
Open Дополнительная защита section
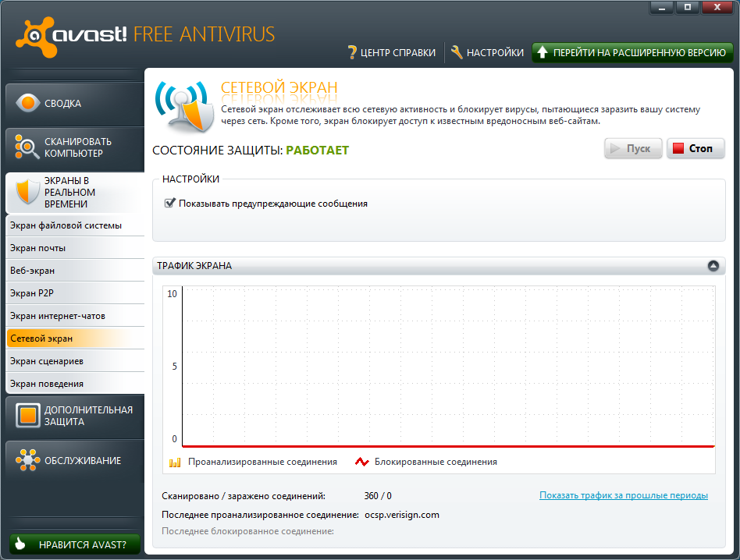[x=75, y=416]
